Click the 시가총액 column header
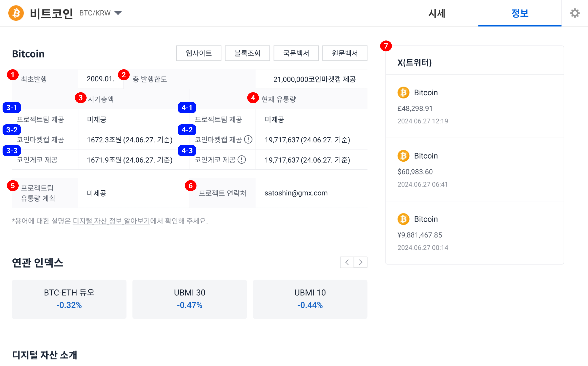 click(x=101, y=99)
